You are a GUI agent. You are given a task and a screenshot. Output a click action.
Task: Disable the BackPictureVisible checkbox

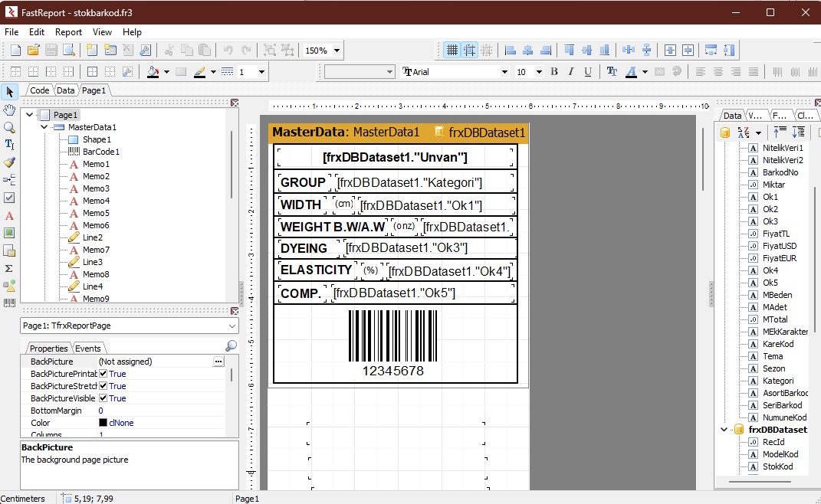pos(103,398)
